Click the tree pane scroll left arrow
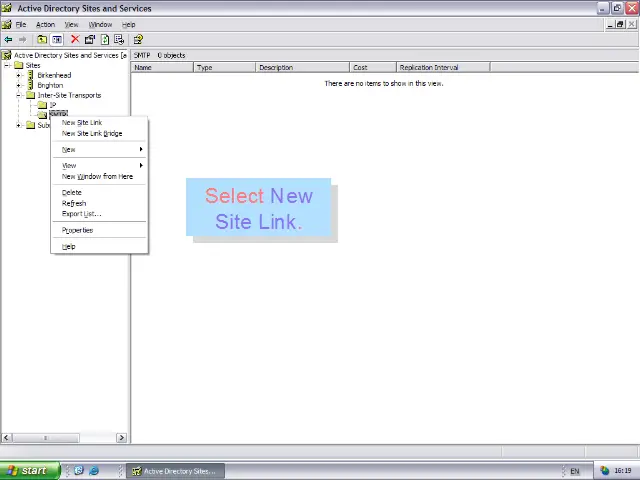 [6, 438]
